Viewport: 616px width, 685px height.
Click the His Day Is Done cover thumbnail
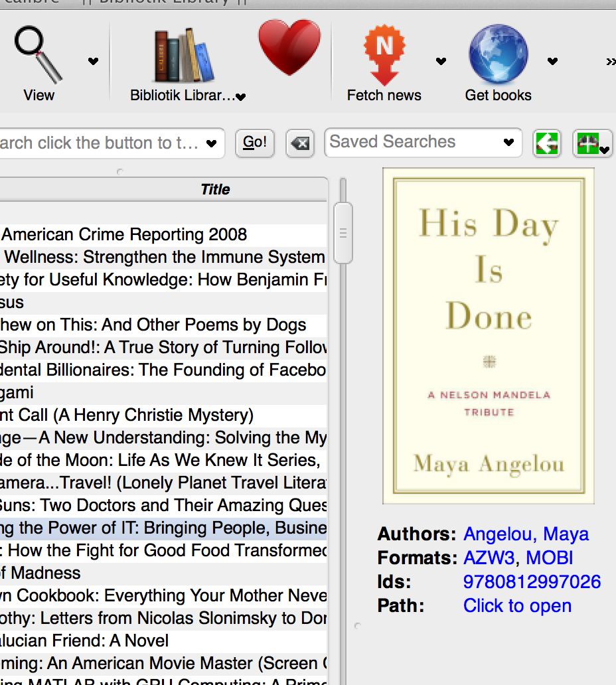(489, 335)
